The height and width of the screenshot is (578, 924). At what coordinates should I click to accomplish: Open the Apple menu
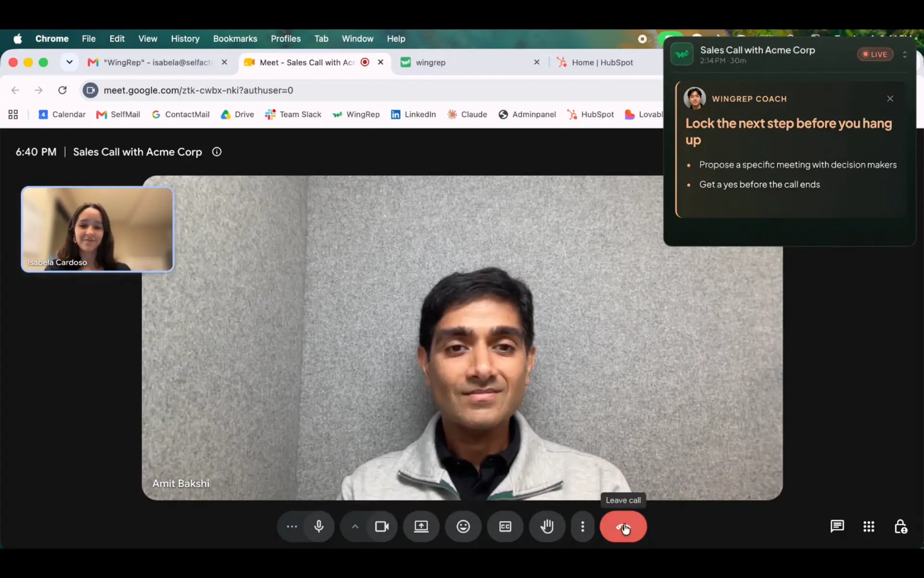click(x=18, y=39)
